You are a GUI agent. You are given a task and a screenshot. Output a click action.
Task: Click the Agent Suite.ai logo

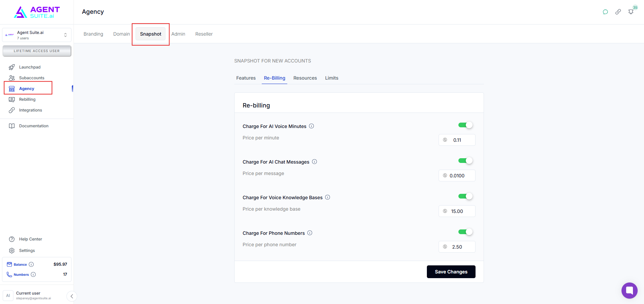(37, 12)
